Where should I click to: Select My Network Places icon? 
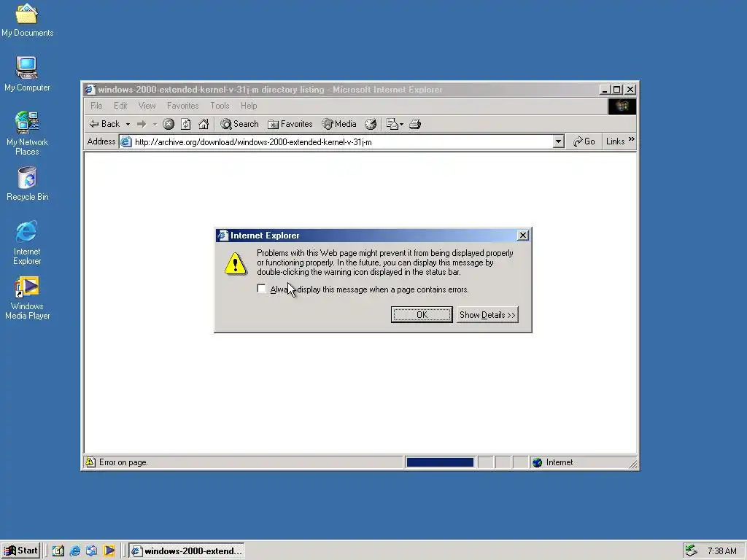[27, 133]
